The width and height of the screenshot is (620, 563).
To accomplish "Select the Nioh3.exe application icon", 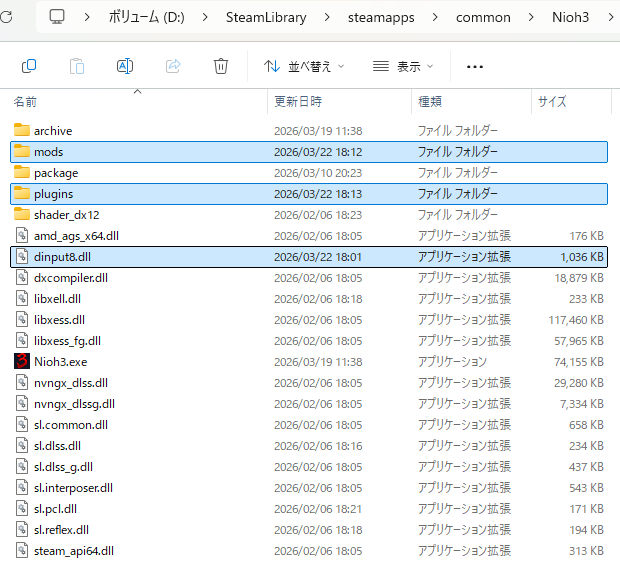I will click(x=22, y=361).
